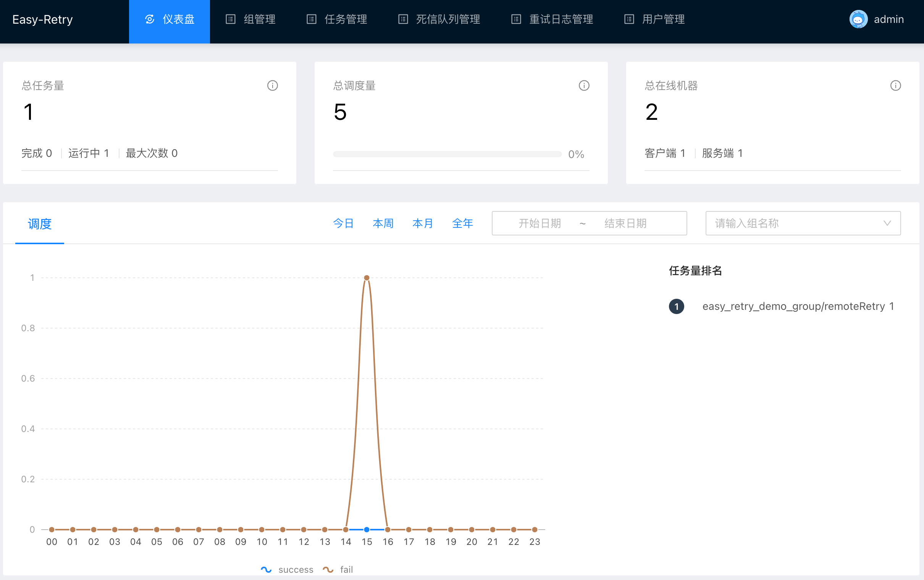Click the 仪表盘 dashboard icon
Image resolution: width=924 pixels, height=580 pixels.
[x=150, y=19]
